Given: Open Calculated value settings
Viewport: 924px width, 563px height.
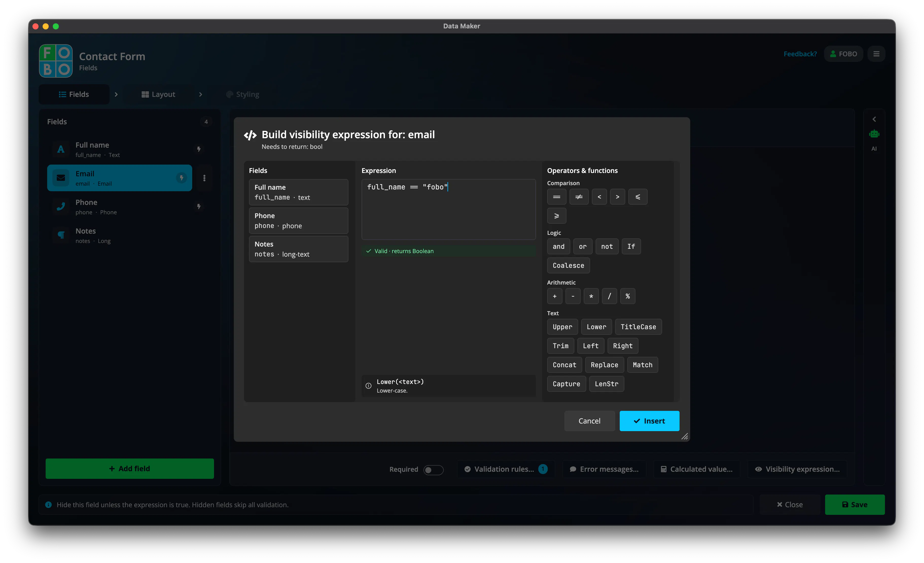Looking at the screenshot, I should [x=697, y=469].
